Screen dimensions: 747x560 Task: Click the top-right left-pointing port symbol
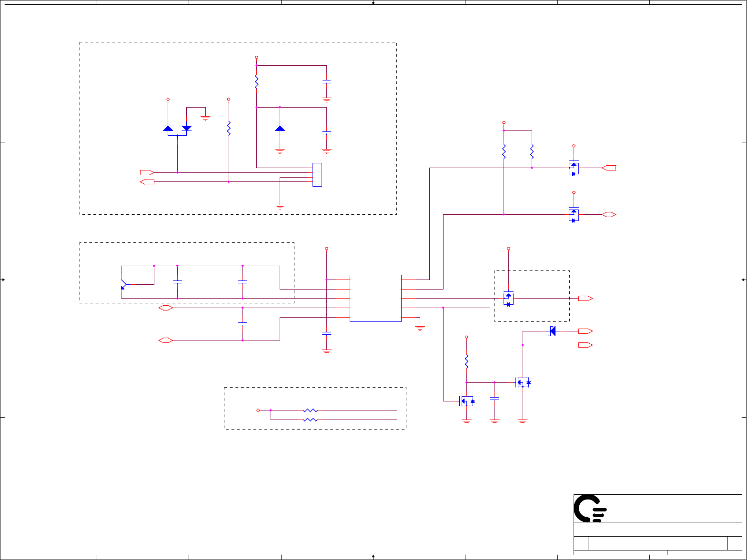609,168
